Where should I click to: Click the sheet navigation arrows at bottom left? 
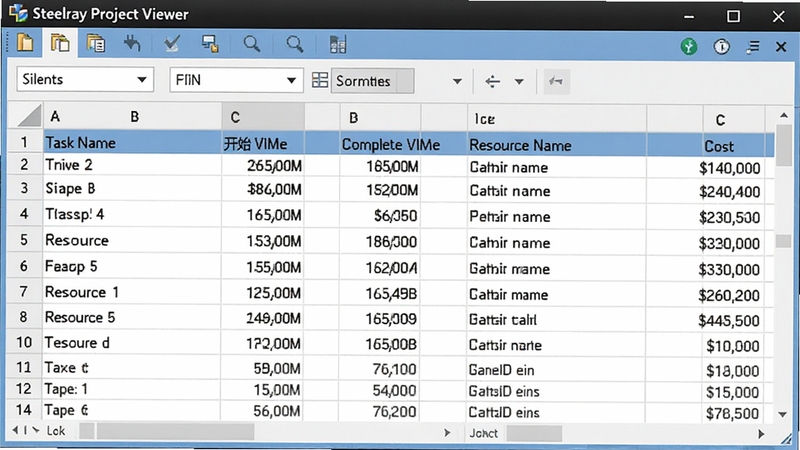pos(24,431)
